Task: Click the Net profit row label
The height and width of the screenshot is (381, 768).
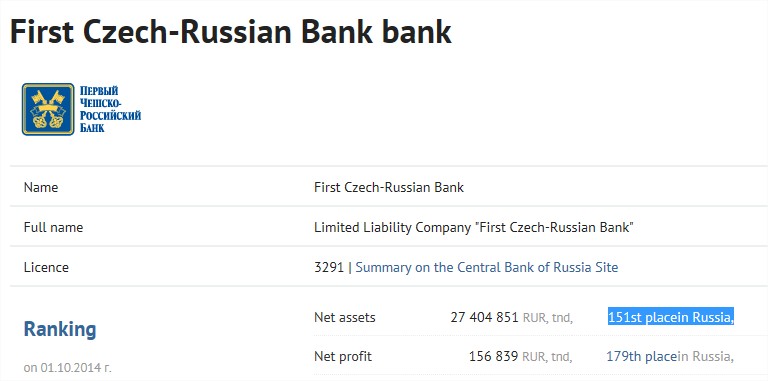Action: coord(343,357)
